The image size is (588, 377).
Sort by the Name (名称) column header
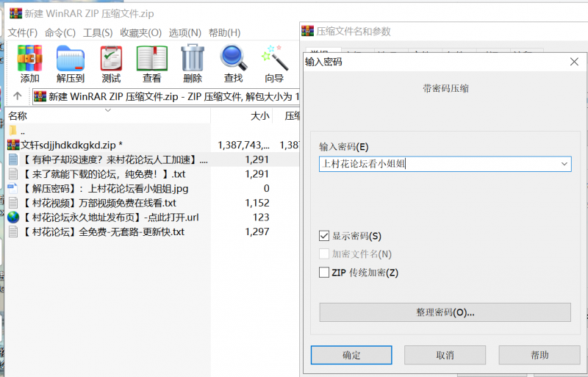click(x=18, y=115)
